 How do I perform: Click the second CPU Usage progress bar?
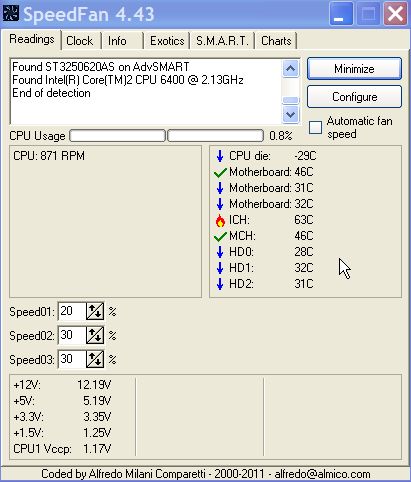click(215, 136)
